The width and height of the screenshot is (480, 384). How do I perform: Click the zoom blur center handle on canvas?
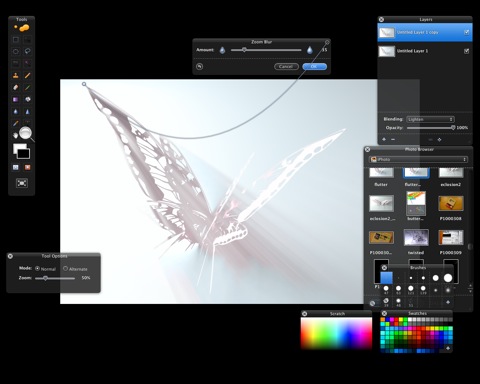click(x=84, y=84)
